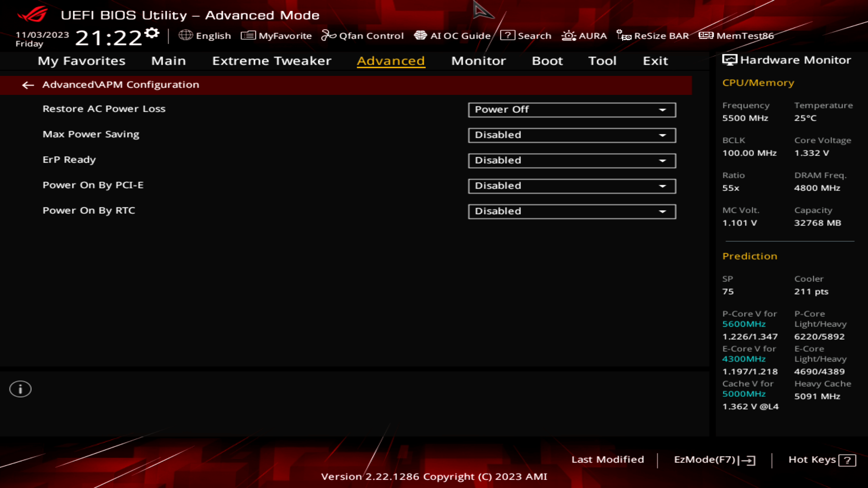Open MyFavorite profiles icon
This screenshot has height=488, width=868.
(x=246, y=35)
